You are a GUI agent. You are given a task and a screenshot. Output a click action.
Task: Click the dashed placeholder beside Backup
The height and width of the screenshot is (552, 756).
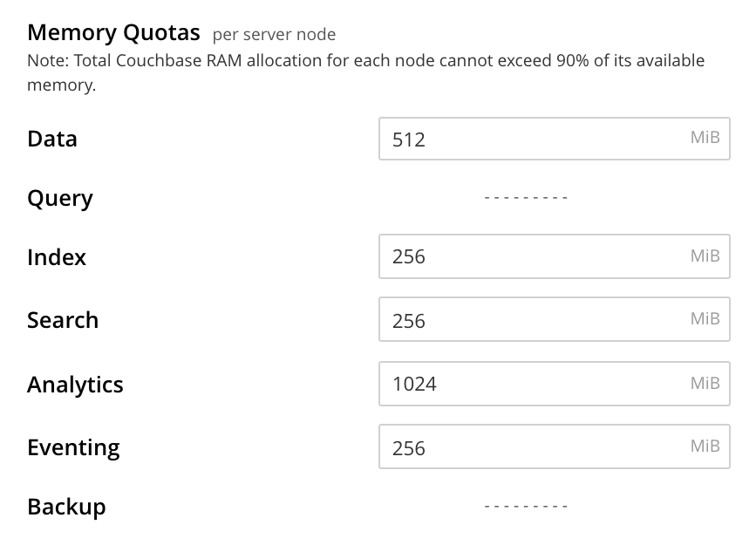[x=526, y=506]
